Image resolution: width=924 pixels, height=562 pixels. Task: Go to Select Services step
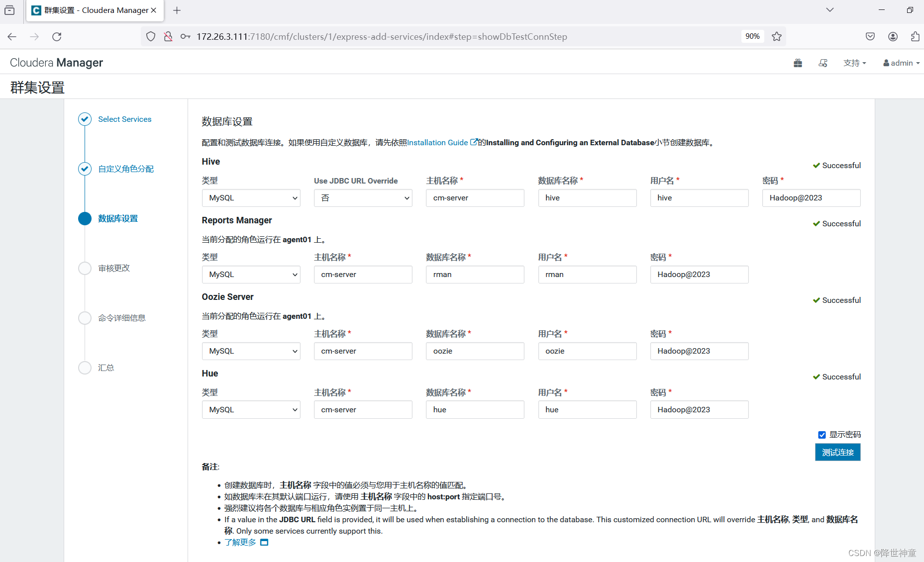pyautogui.click(x=124, y=119)
